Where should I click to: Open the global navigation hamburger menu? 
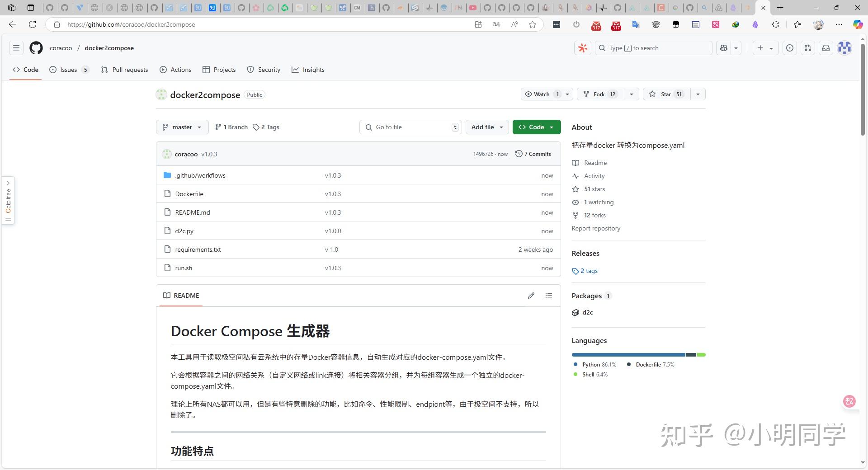(16, 48)
